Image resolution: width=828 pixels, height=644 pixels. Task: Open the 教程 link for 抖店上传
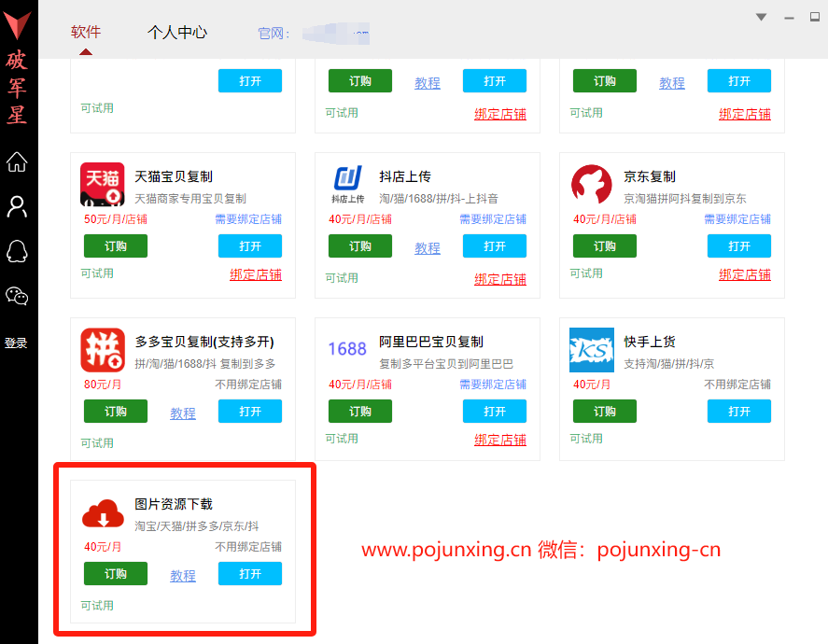click(x=428, y=248)
